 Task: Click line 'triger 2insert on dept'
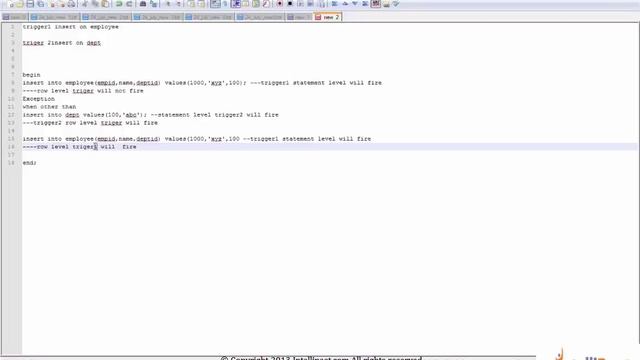(x=62, y=42)
